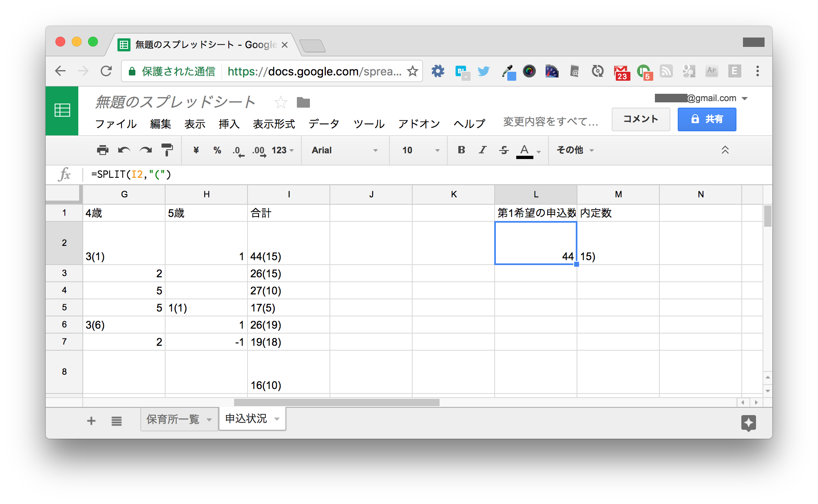Select row 5 header

[64, 307]
